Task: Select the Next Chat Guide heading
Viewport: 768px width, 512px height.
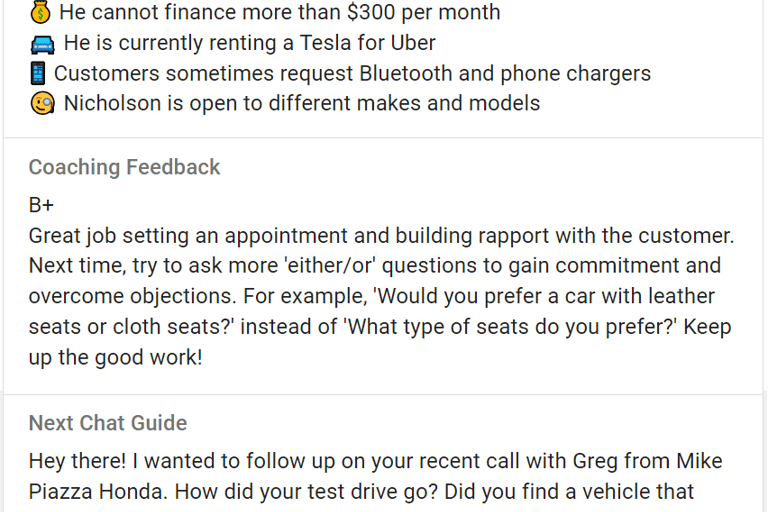Action: pos(108,423)
